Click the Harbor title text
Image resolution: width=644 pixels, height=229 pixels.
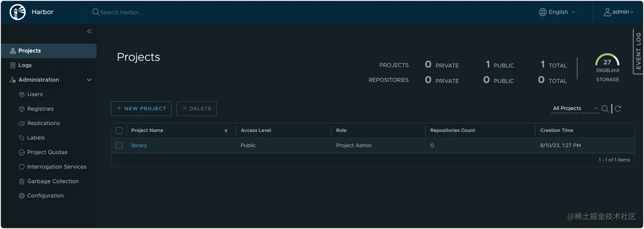point(43,12)
